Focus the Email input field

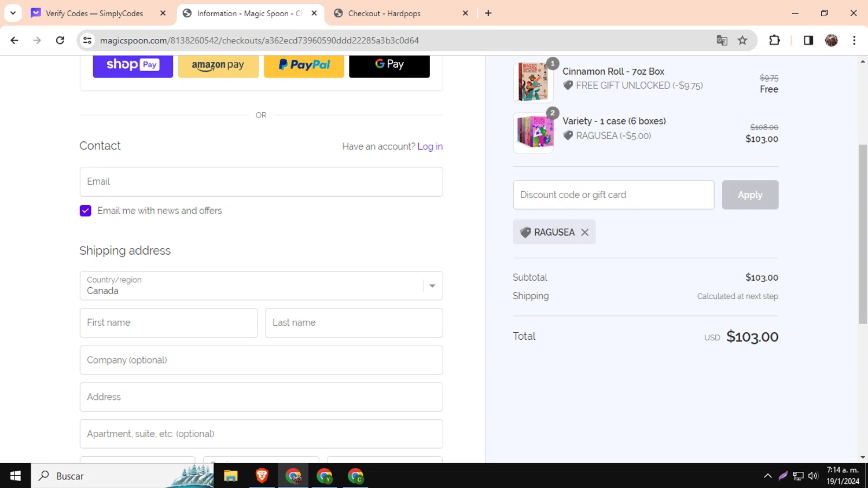(261, 182)
